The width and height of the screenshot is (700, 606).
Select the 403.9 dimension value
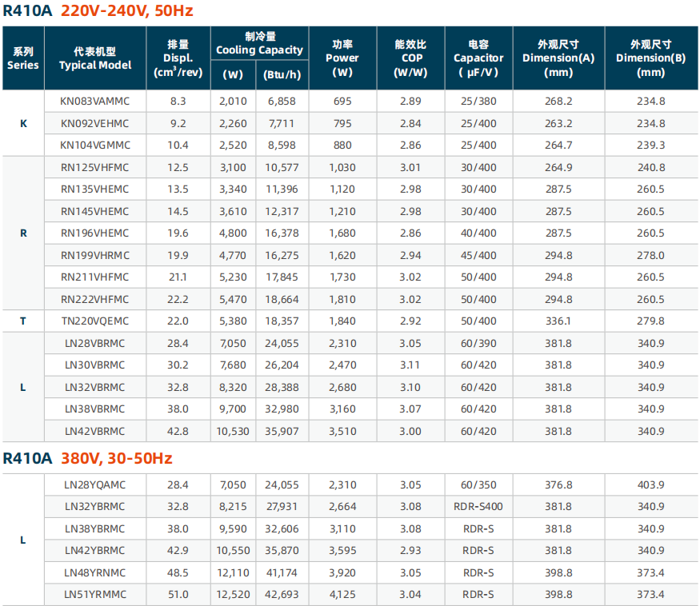click(651, 485)
